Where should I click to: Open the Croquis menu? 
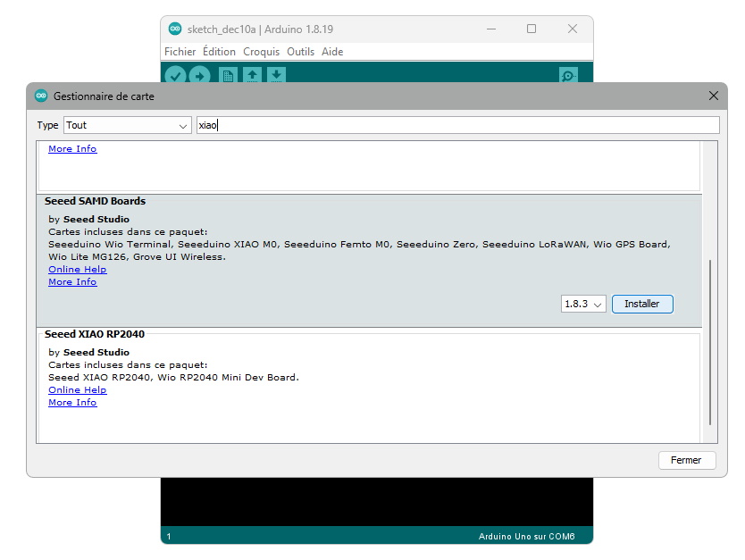(261, 52)
